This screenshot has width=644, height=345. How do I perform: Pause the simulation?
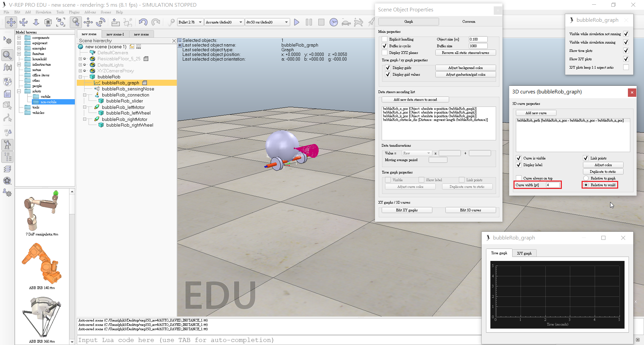[x=309, y=22]
